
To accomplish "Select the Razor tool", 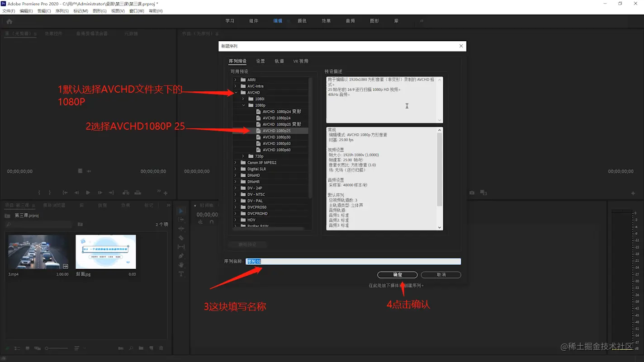I will pos(181,238).
